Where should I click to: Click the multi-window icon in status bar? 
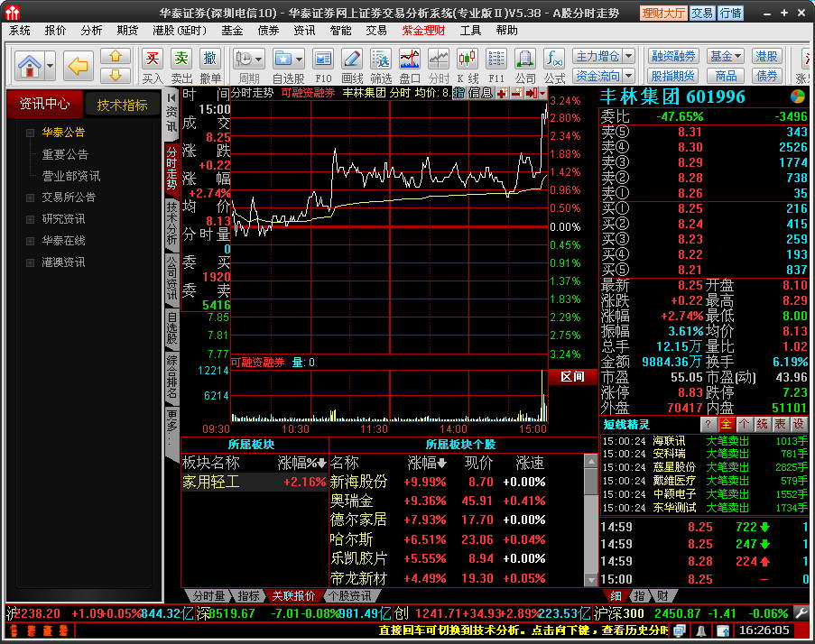[x=679, y=630]
